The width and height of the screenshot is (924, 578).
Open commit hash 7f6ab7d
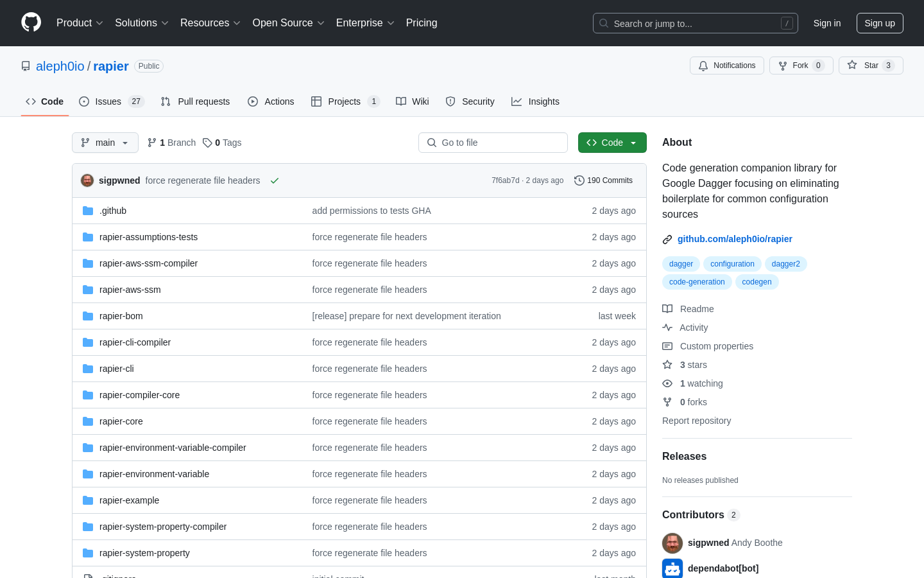point(506,180)
